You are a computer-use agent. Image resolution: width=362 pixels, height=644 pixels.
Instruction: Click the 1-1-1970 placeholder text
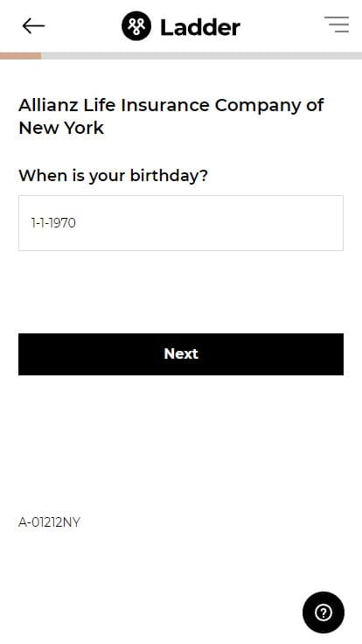[x=53, y=223]
